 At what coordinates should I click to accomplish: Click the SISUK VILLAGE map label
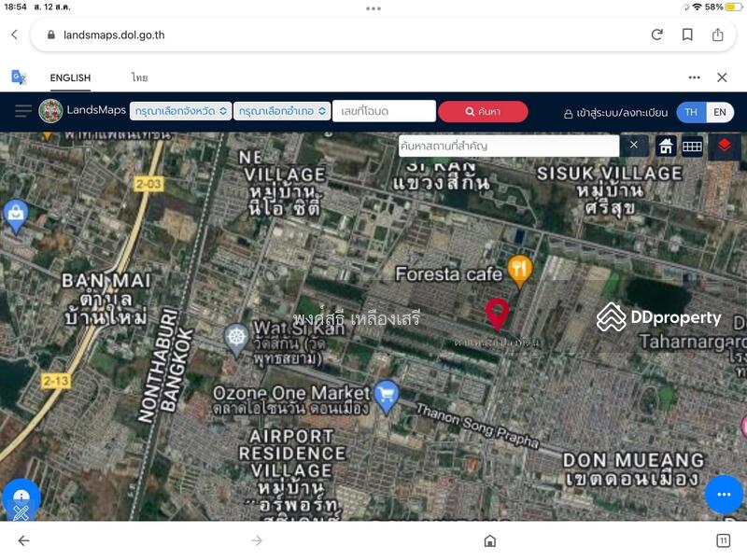pyautogui.click(x=610, y=174)
